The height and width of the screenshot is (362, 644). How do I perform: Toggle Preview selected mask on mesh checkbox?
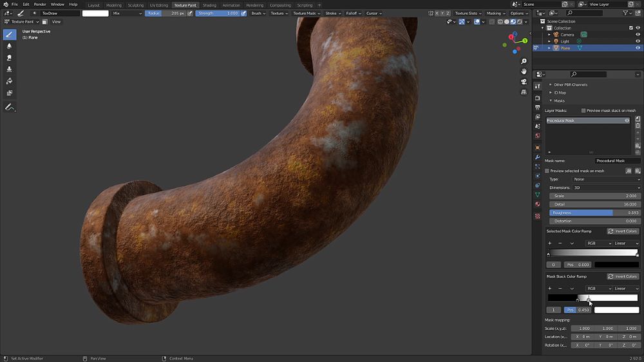point(547,171)
